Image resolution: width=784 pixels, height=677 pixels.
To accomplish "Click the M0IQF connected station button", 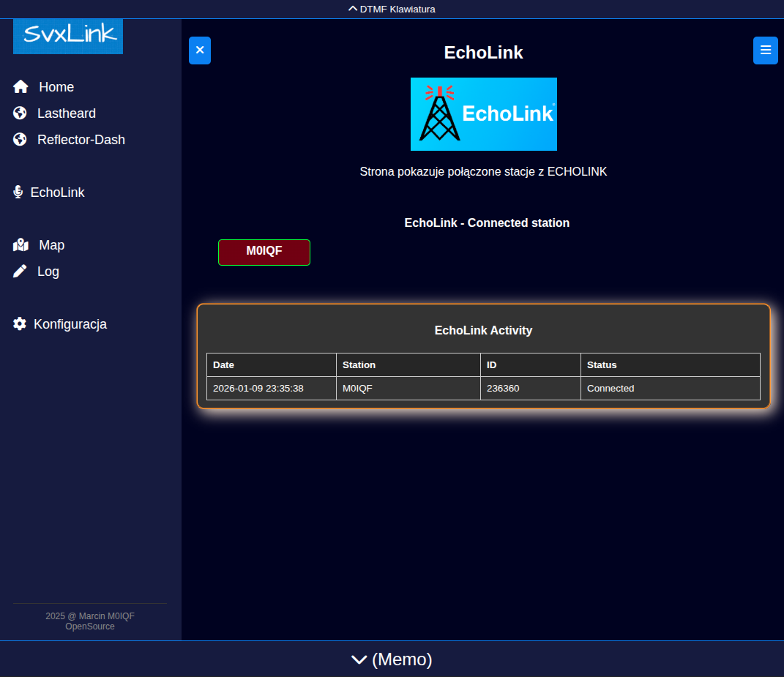I will (264, 252).
